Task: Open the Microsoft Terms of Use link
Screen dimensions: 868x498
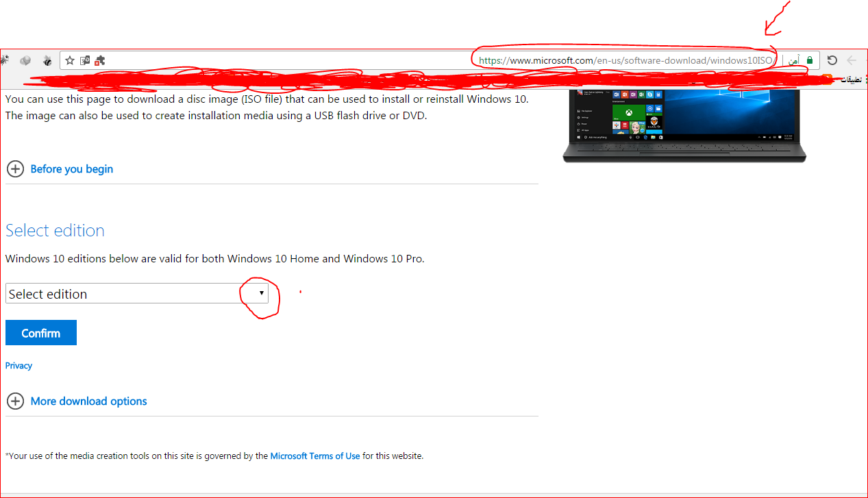Action: click(x=315, y=456)
